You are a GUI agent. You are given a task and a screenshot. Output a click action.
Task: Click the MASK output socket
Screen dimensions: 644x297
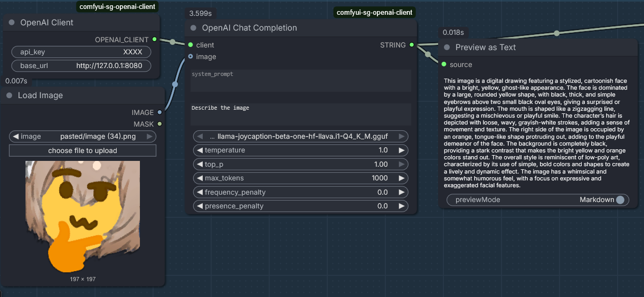coord(159,124)
